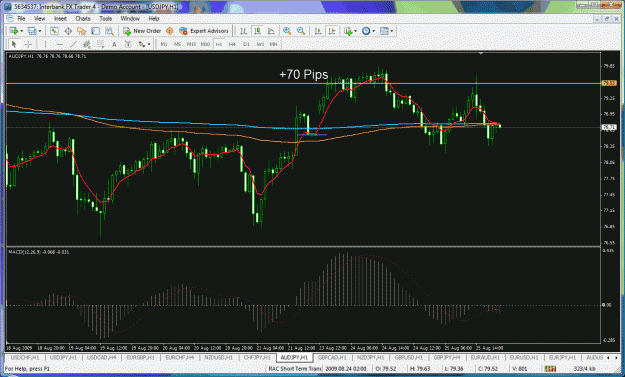Open the Help menu
Screen dimensions: 625x377
click(x=153, y=18)
